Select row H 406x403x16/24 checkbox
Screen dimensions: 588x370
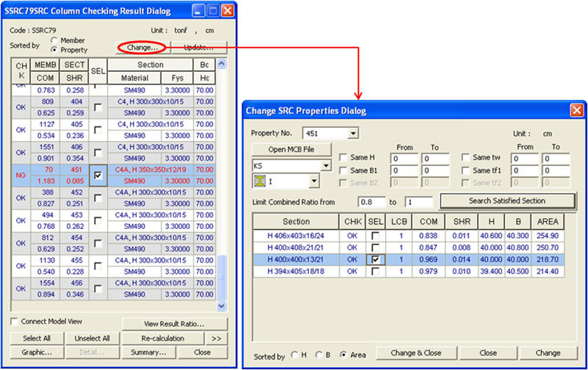[x=376, y=235]
